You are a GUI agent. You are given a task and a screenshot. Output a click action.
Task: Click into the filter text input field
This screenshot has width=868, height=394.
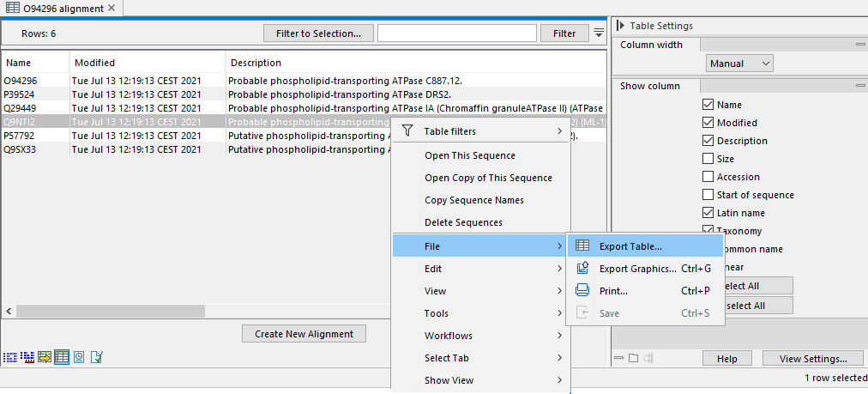pos(456,33)
